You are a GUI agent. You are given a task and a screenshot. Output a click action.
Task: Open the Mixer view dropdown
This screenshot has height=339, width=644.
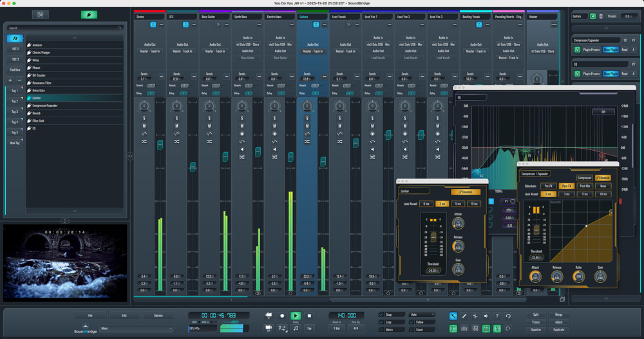pyautogui.click(x=136, y=329)
